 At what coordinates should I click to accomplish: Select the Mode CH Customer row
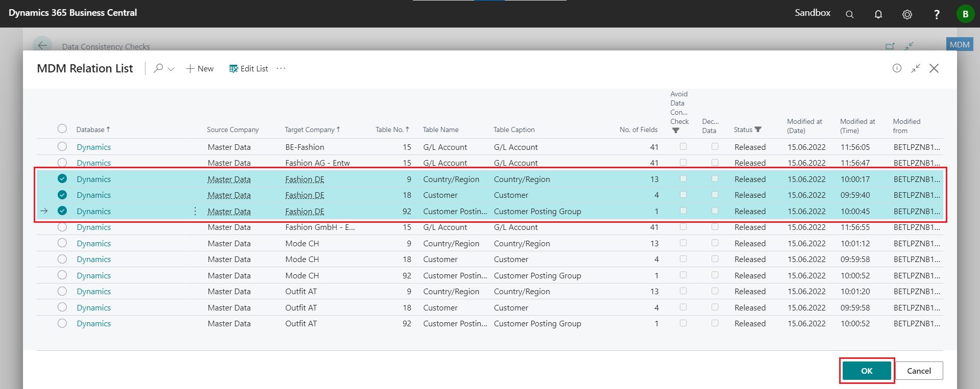click(x=62, y=259)
